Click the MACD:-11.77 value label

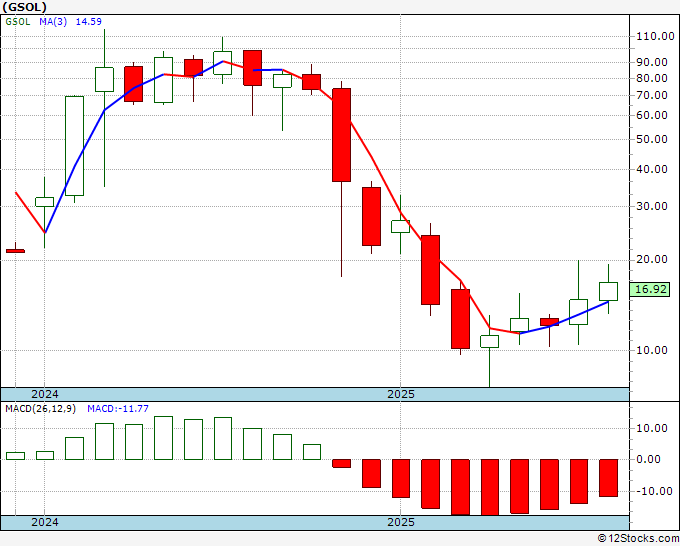pos(118,409)
